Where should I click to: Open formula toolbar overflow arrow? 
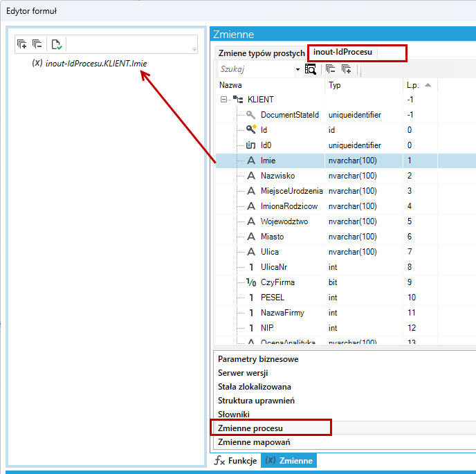click(194, 49)
